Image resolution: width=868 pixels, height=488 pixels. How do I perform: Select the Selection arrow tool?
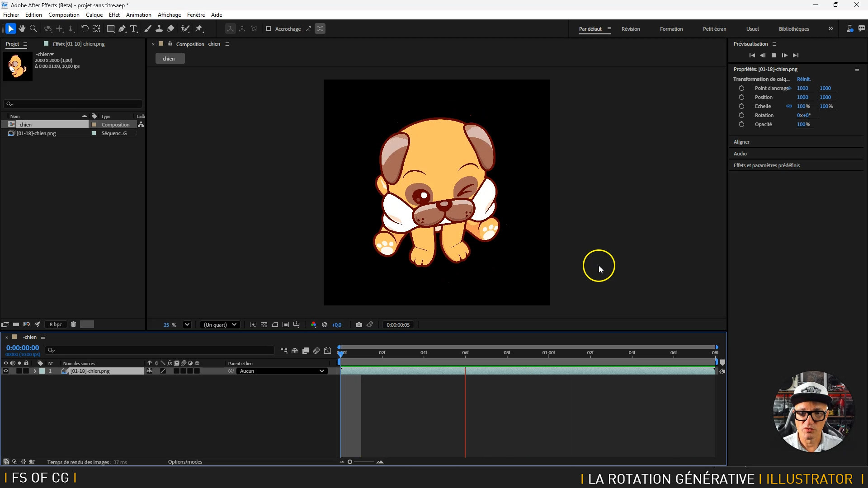[11, 28]
